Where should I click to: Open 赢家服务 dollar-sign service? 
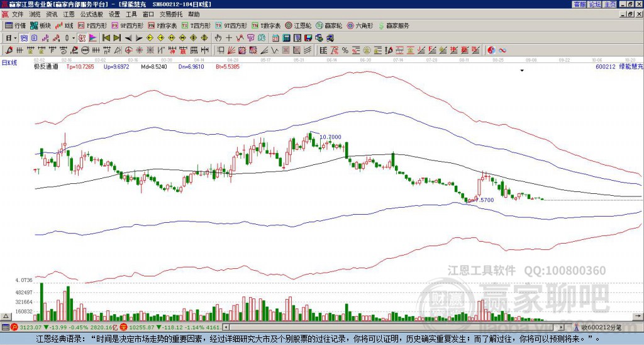pyautogui.click(x=394, y=25)
